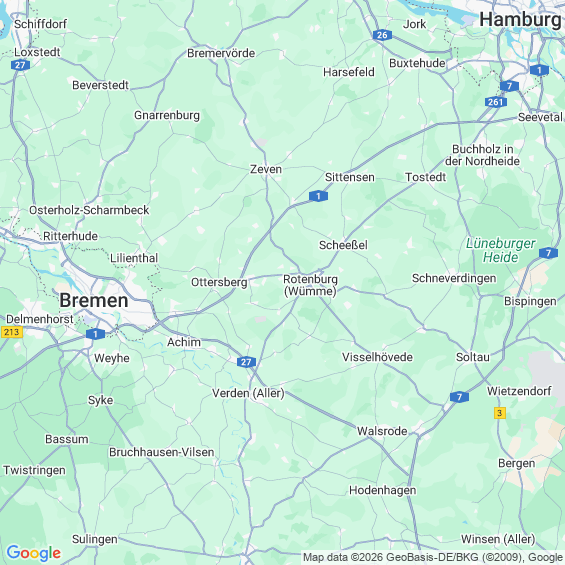Select the Verden (Aller) town label
Image resolution: width=565 pixels, height=565 pixels.
click(248, 393)
